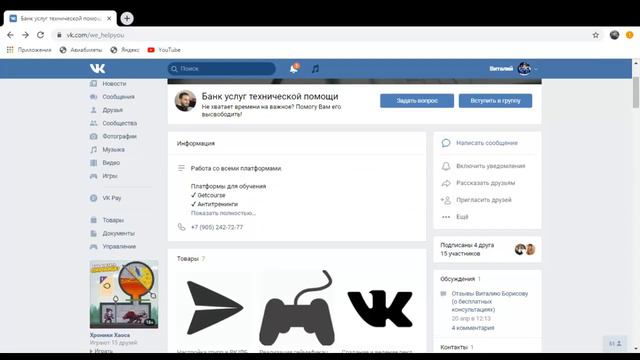The image size is (640, 360).
Task: Click the page vertical scrollbar thumb
Action: pos(636,92)
